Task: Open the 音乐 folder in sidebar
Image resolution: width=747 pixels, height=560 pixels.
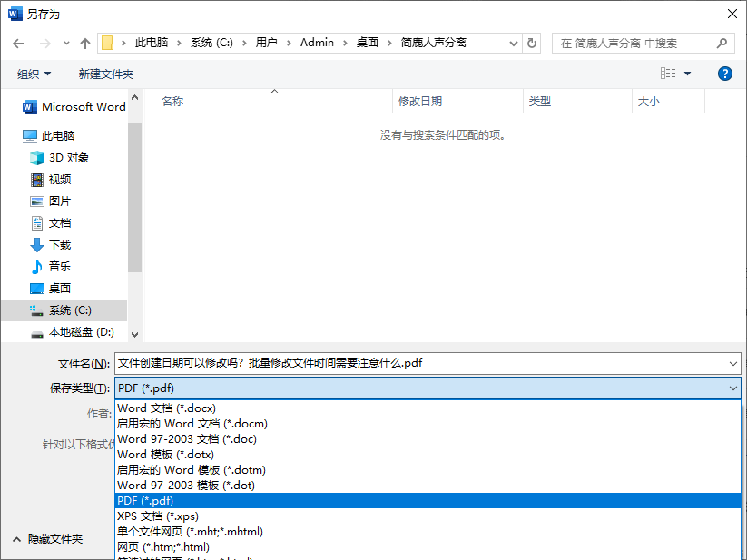Action: coord(62,266)
